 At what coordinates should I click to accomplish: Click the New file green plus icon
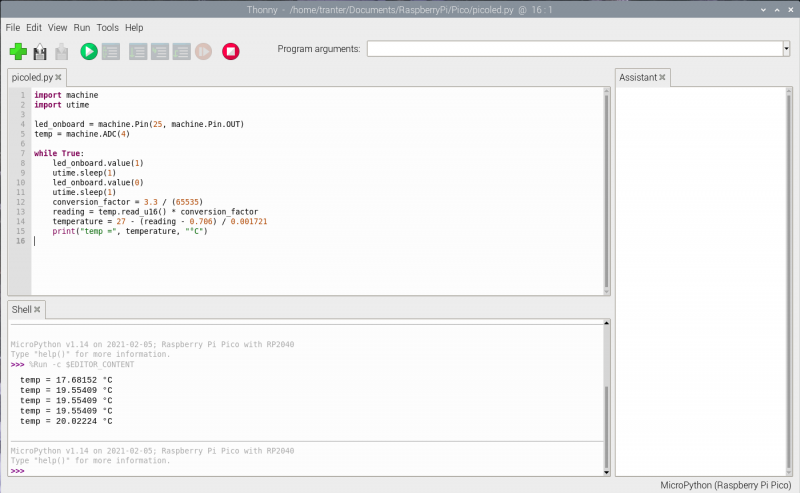pos(18,51)
